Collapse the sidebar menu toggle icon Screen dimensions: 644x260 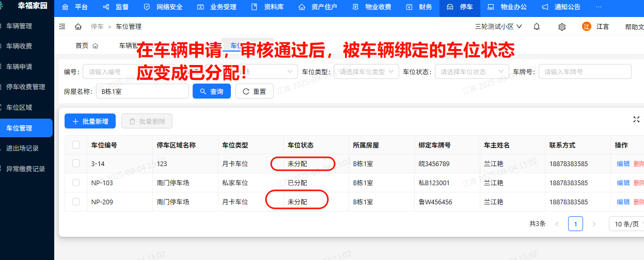click(x=62, y=26)
